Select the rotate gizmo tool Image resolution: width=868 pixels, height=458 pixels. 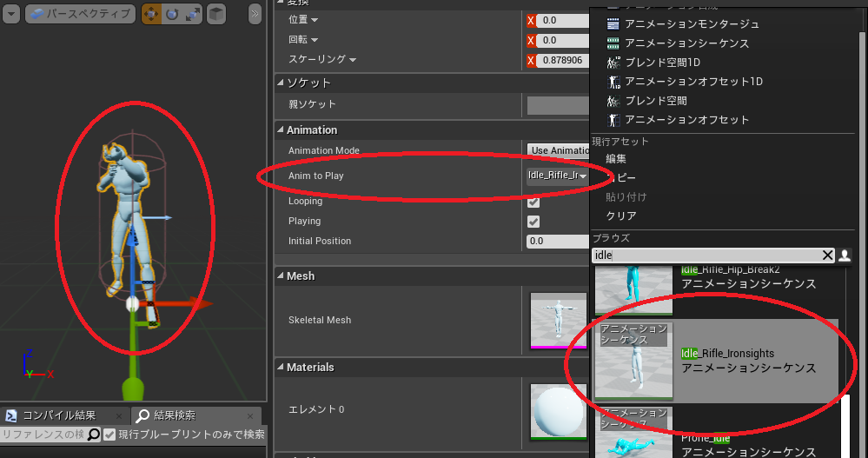[x=172, y=14]
